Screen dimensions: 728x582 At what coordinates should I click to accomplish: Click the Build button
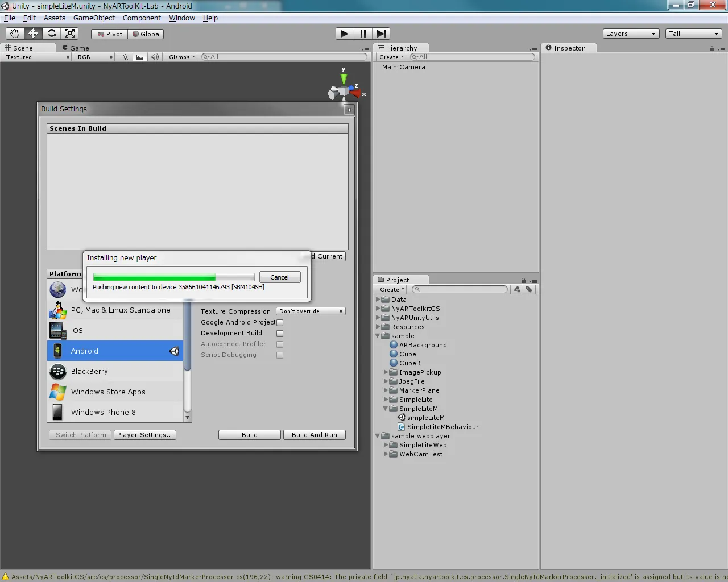click(x=250, y=435)
